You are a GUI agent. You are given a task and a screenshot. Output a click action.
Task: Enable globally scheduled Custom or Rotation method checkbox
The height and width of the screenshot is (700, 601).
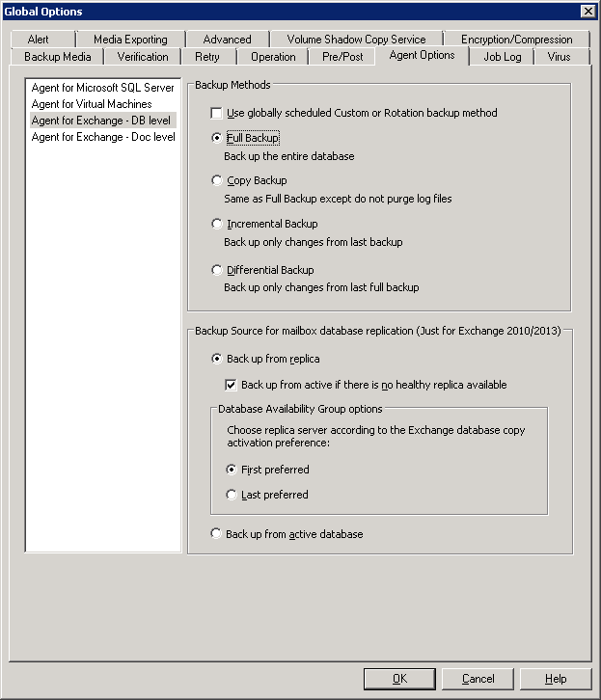pos(217,113)
